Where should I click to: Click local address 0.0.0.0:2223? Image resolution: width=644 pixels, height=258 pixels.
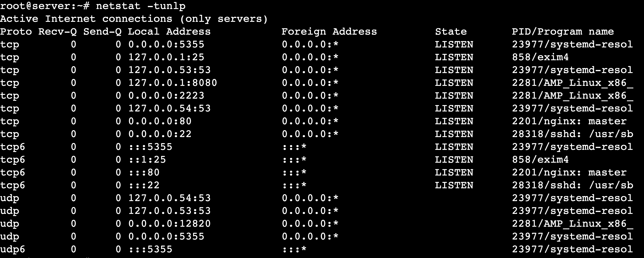coord(166,96)
